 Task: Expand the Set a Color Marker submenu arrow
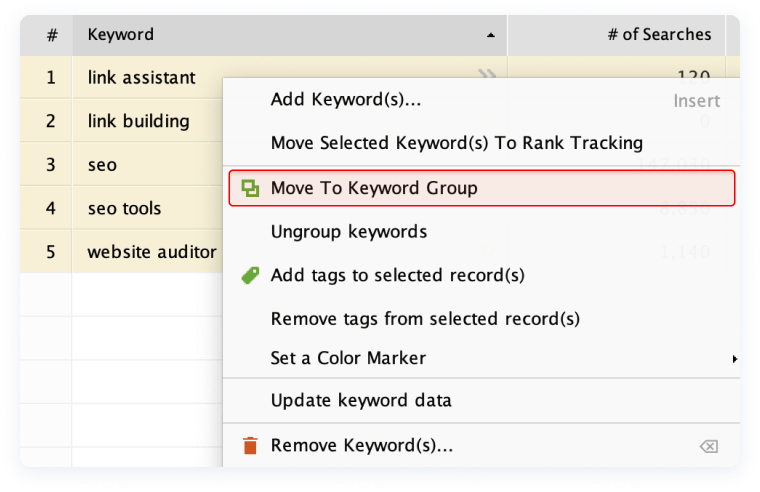[735, 359]
